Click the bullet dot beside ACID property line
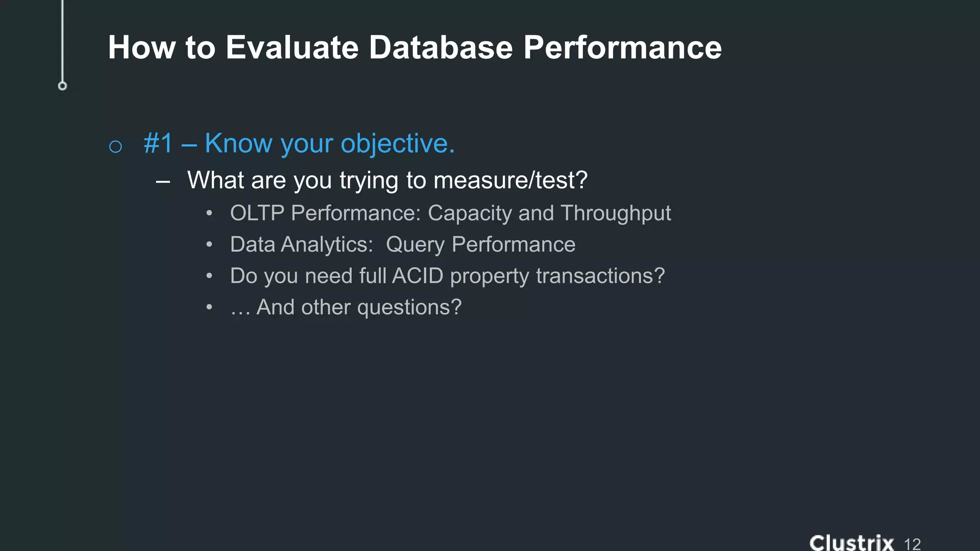Image resolution: width=980 pixels, height=551 pixels. point(209,276)
